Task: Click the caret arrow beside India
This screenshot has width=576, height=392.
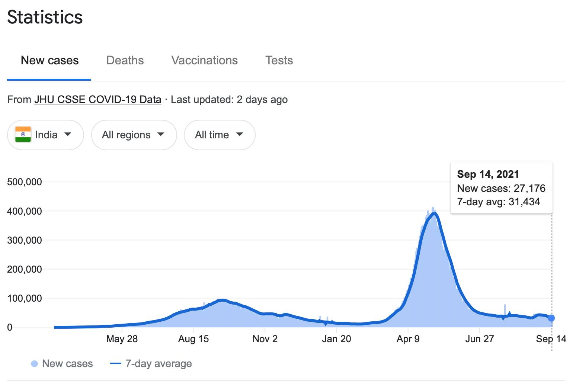Action: [68, 134]
